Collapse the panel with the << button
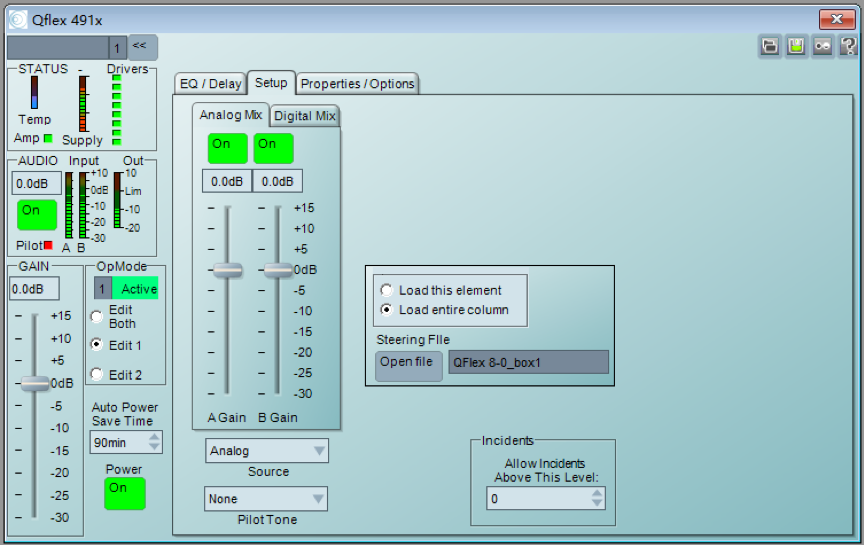 [x=143, y=47]
